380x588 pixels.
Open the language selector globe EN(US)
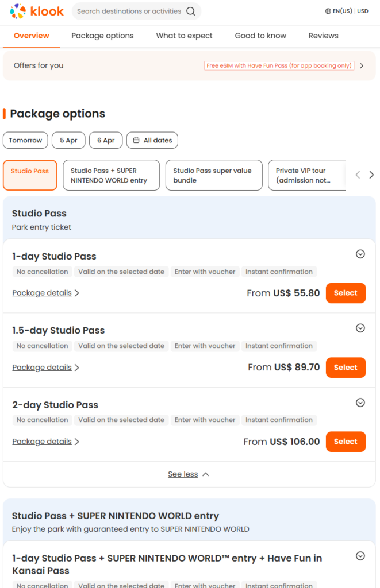(x=339, y=11)
